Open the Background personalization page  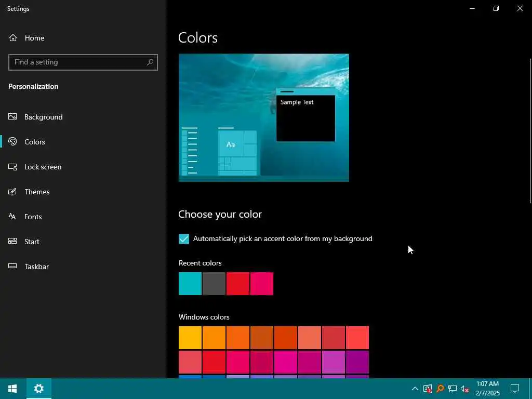point(36,117)
